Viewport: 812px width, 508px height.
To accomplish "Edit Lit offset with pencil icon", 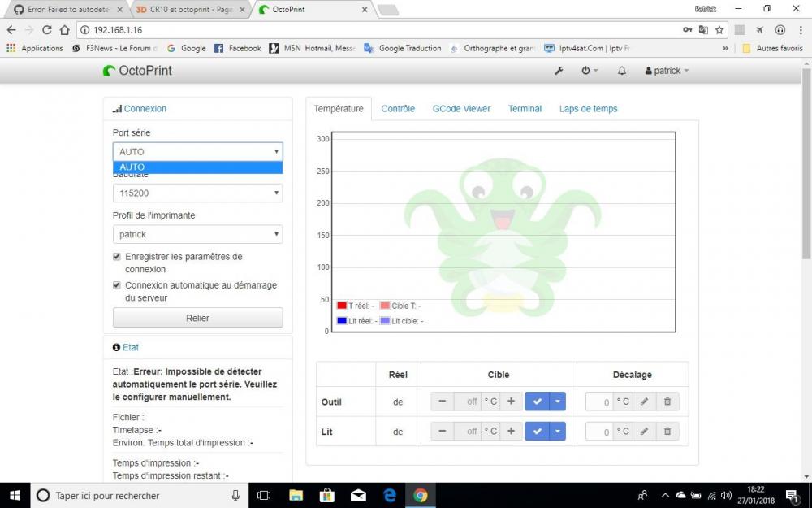I will (644, 432).
